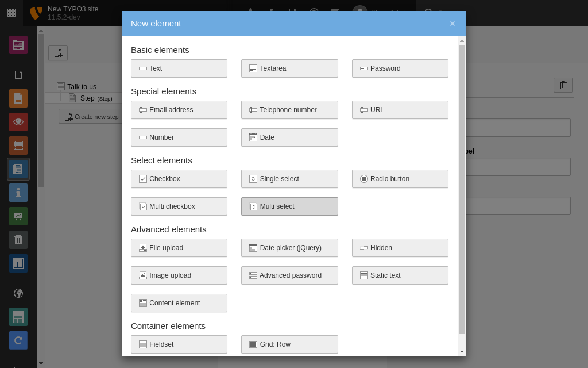Select the Static text element icon
Image resolution: width=588 pixels, height=368 pixels.
tap(364, 275)
